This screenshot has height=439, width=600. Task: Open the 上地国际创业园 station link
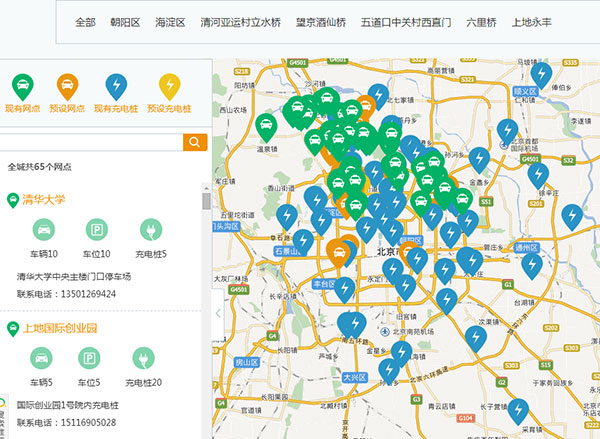pos(60,328)
